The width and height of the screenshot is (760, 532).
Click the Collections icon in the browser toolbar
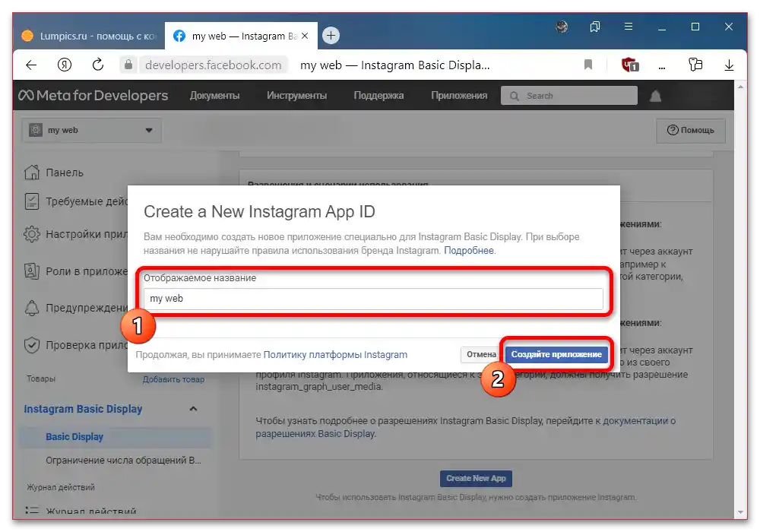click(x=695, y=65)
